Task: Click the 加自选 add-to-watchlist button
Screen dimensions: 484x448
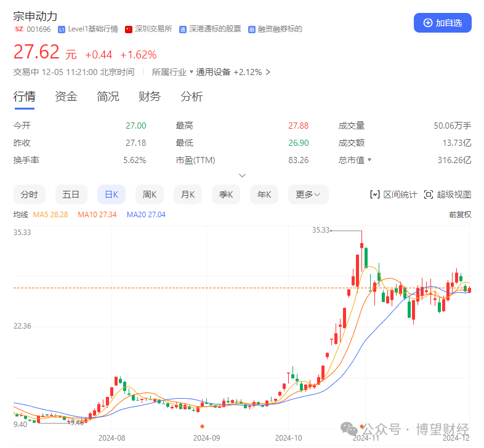Action: [x=442, y=23]
